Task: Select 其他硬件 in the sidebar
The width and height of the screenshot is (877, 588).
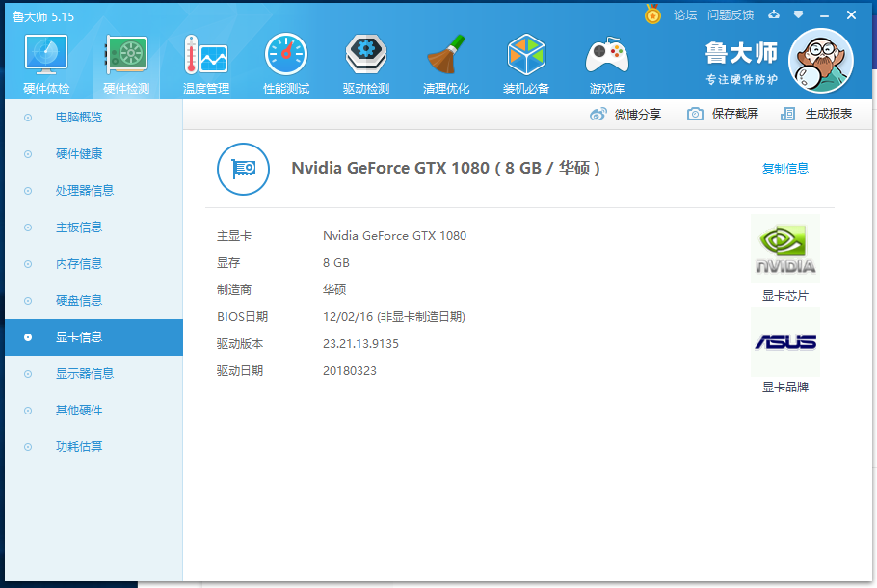Action: pos(94,411)
